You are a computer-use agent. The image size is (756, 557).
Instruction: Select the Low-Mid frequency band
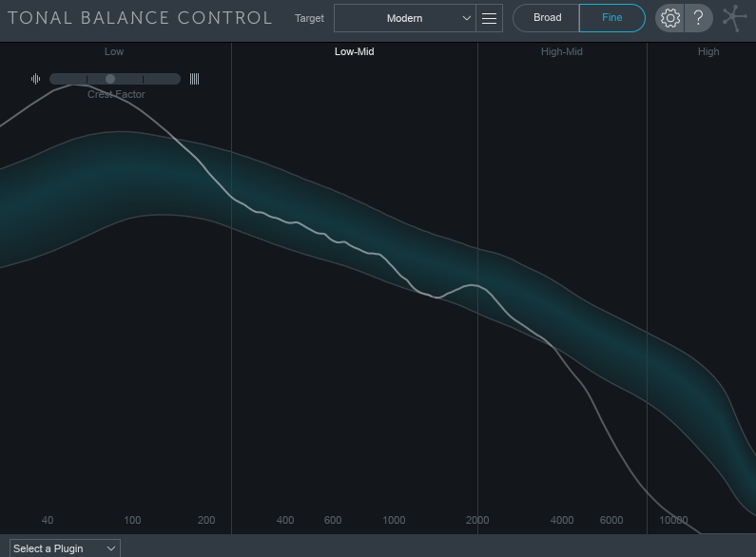point(355,51)
